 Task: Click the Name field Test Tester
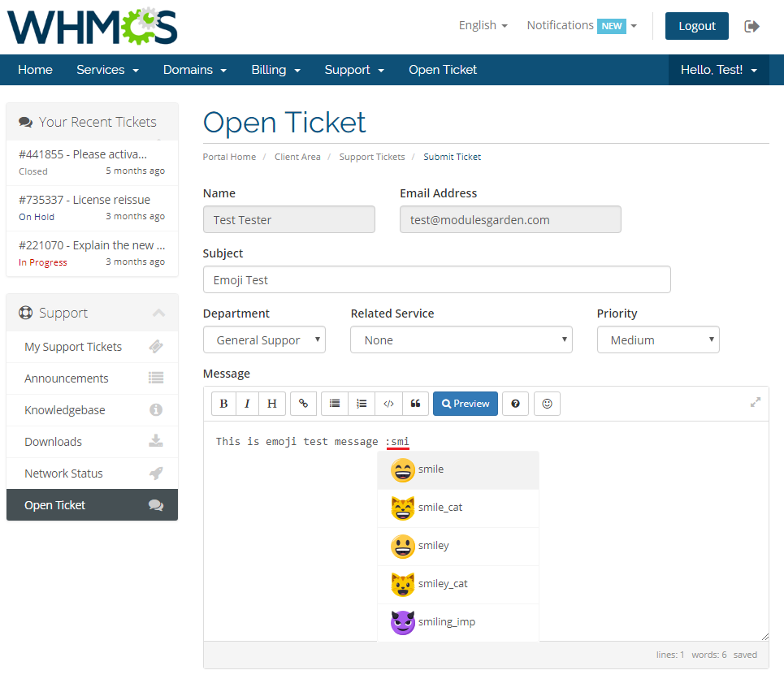coord(289,219)
